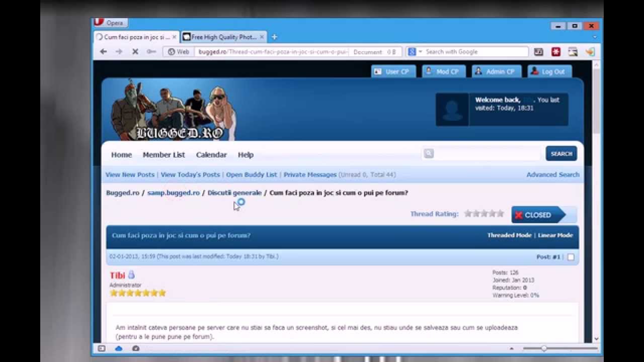
Task: Click Log Out button
Action: click(549, 71)
